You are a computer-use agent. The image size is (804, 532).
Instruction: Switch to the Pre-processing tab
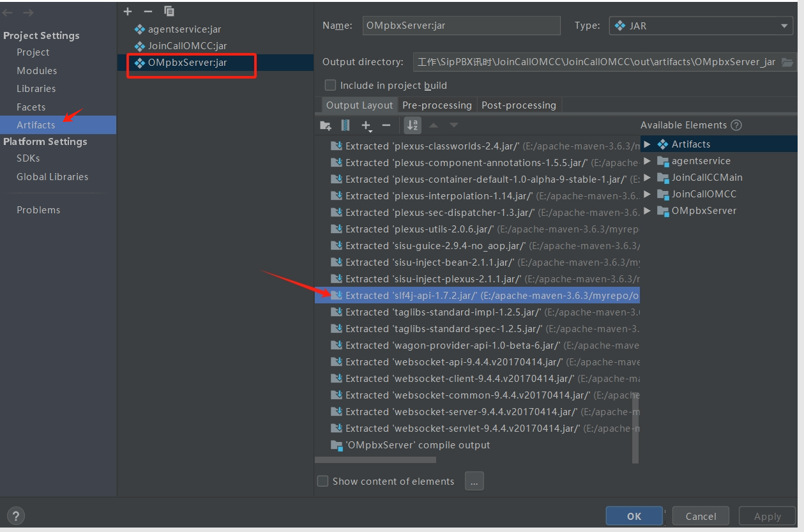(x=437, y=105)
